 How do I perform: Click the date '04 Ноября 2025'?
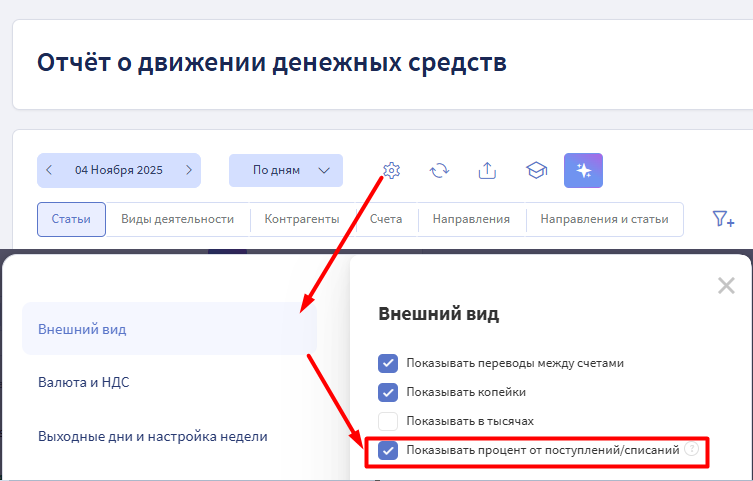pyautogui.click(x=119, y=170)
